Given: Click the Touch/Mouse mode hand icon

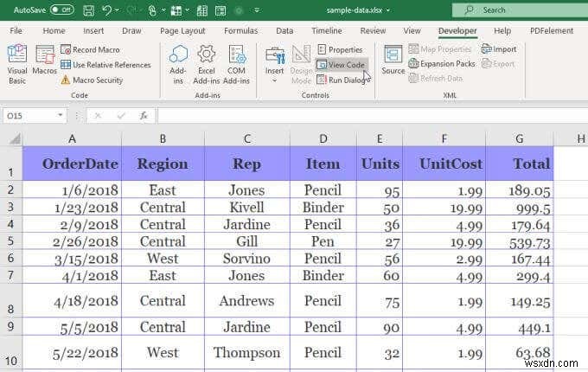Looking at the screenshot, I should 152,10.
